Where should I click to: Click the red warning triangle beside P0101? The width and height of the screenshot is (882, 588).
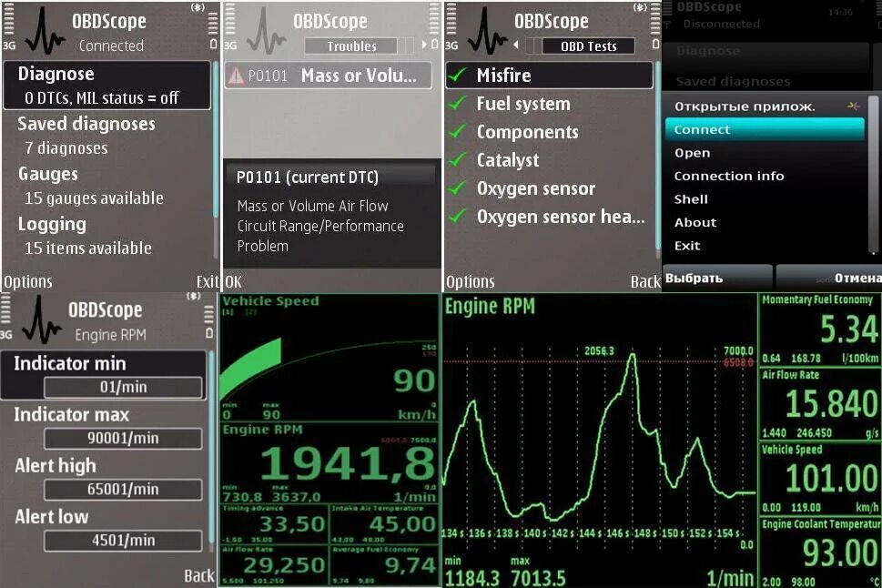(237, 76)
